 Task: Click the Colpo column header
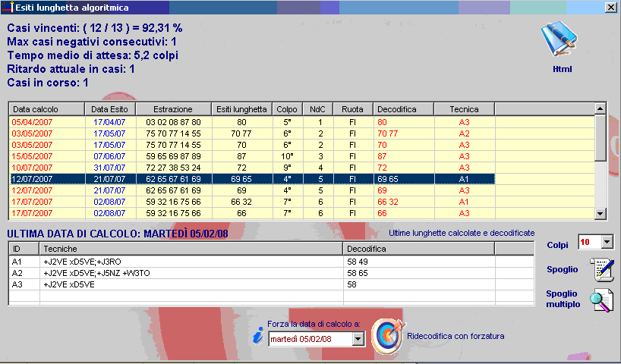(287, 109)
